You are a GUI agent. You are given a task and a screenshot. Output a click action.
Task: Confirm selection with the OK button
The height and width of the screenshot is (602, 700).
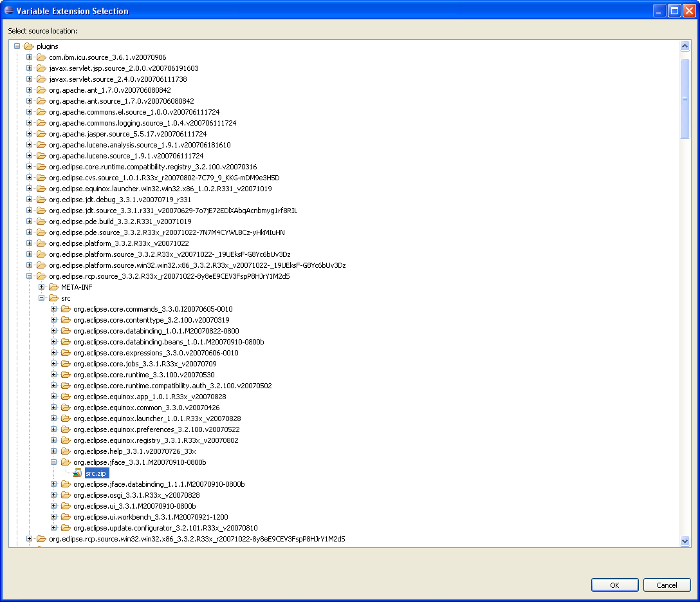click(614, 585)
